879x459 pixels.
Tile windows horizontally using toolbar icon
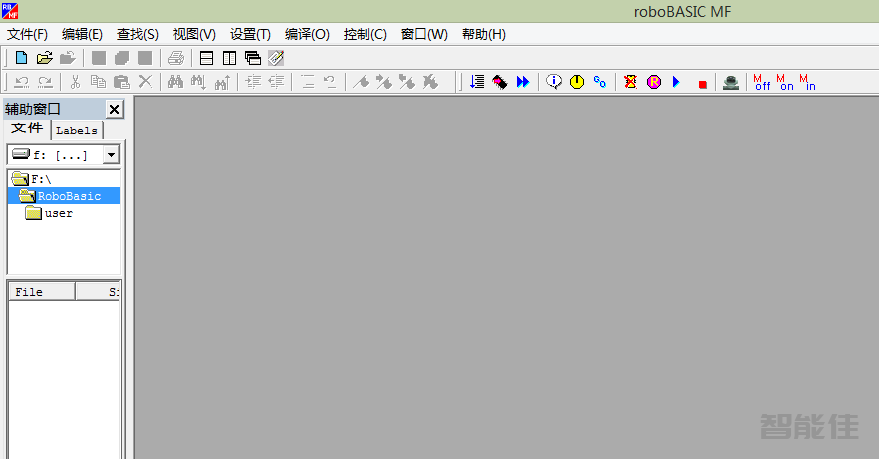coord(206,58)
